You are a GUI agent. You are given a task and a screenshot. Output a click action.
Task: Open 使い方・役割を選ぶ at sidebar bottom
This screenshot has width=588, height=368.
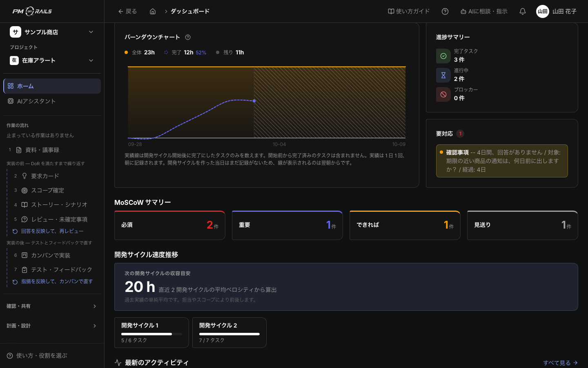[x=37, y=356]
